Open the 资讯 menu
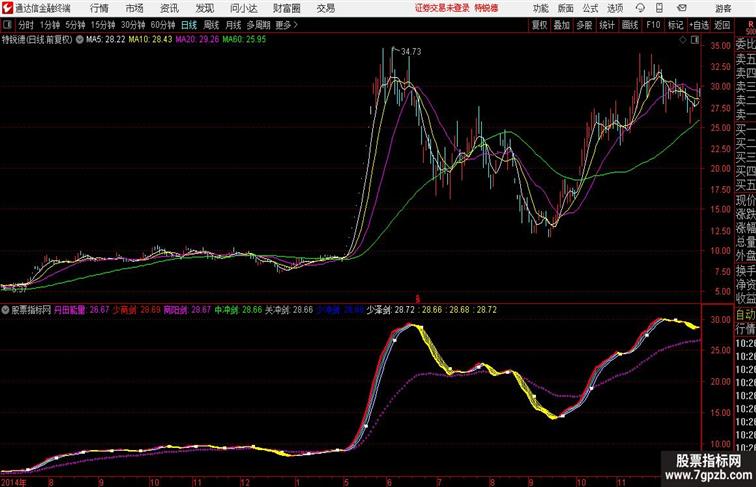 click(x=169, y=8)
